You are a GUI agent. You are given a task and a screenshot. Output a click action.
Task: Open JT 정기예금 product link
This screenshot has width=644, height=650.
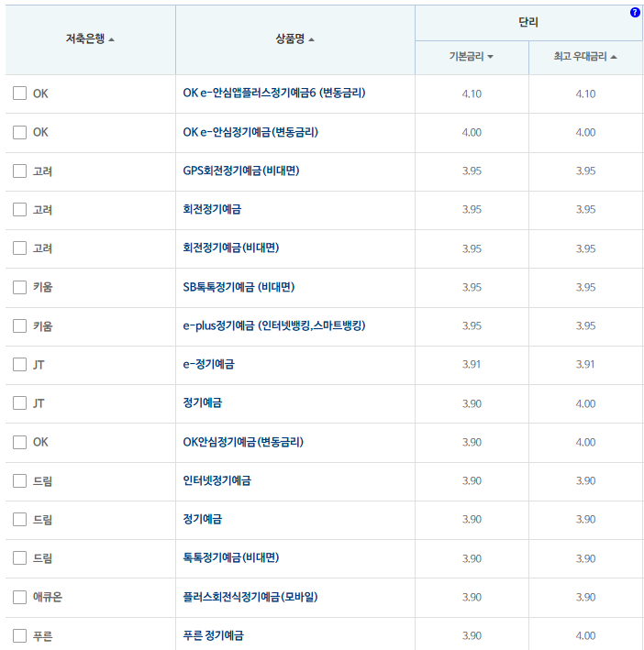pyautogui.click(x=203, y=403)
